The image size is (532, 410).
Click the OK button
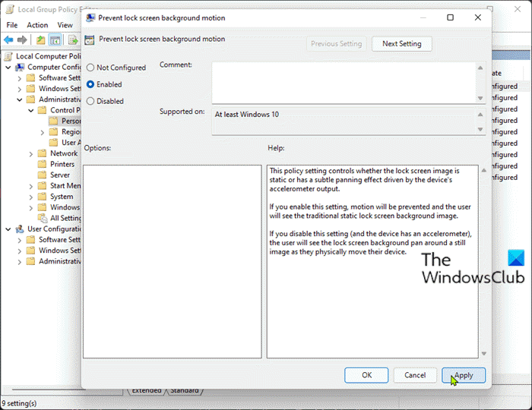click(x=366, y=375)
